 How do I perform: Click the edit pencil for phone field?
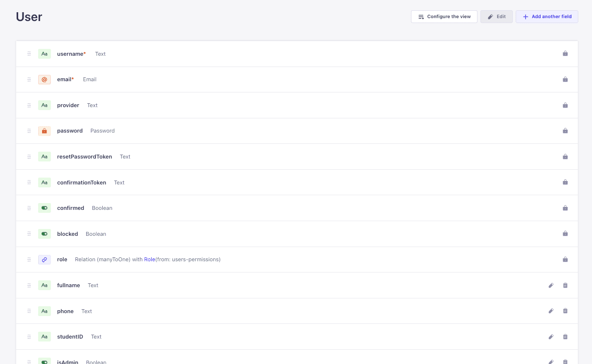pos(551,311)
